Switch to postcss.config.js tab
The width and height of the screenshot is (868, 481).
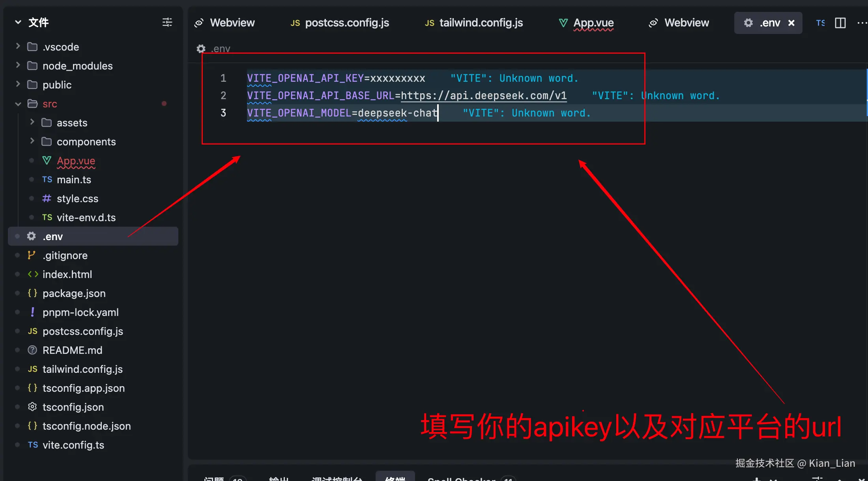point(346,23)
